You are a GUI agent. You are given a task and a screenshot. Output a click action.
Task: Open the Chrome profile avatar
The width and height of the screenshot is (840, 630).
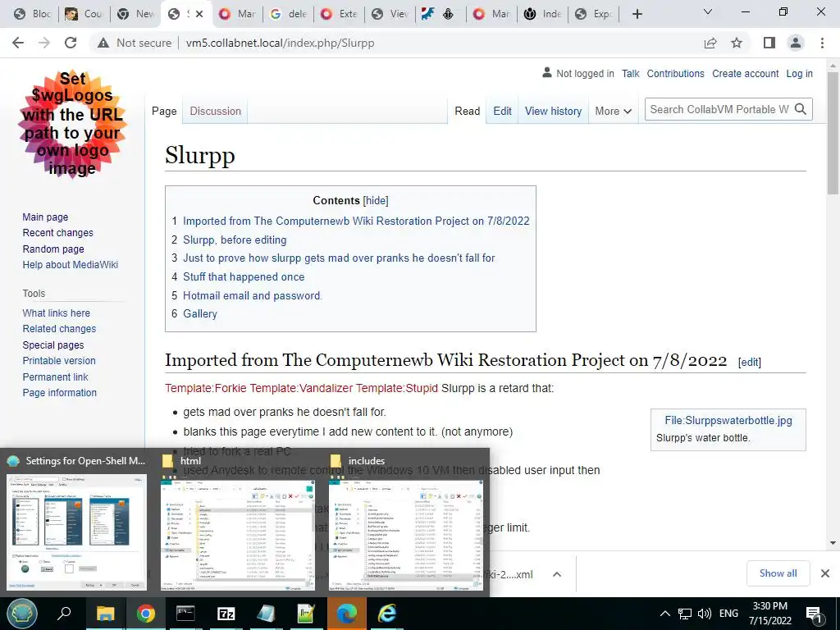click(796, 43)
